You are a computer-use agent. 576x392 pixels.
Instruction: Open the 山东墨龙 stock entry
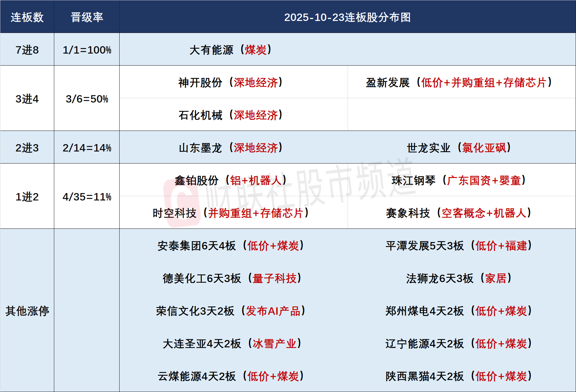point(231,148)
